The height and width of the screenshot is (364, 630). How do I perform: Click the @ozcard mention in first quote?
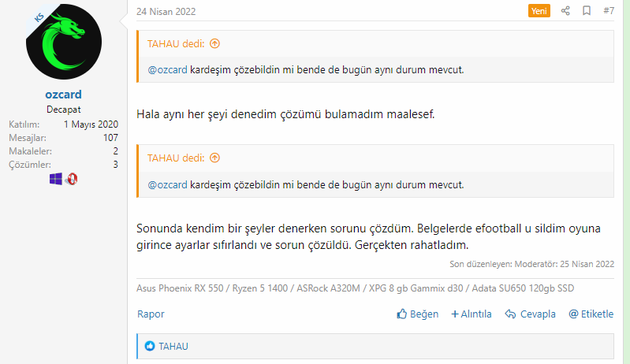(x=168, y=70)
